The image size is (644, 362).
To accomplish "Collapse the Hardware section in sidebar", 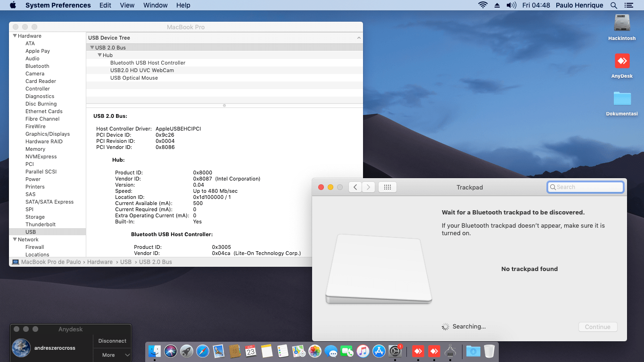I will click(x=15, y=36).
